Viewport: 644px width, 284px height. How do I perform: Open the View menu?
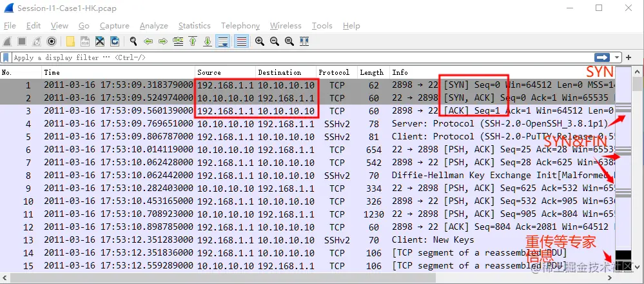(59, 26)
